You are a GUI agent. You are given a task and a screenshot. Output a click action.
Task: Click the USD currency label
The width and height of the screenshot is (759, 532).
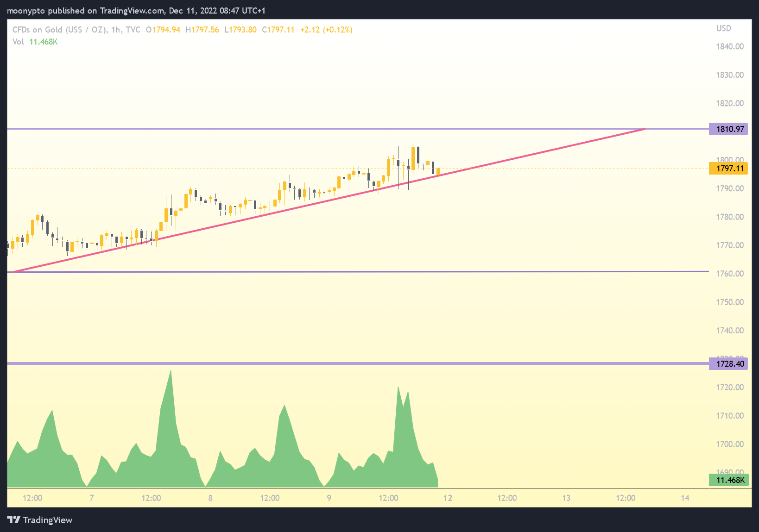pyautogui.click(x=724, y=28)
